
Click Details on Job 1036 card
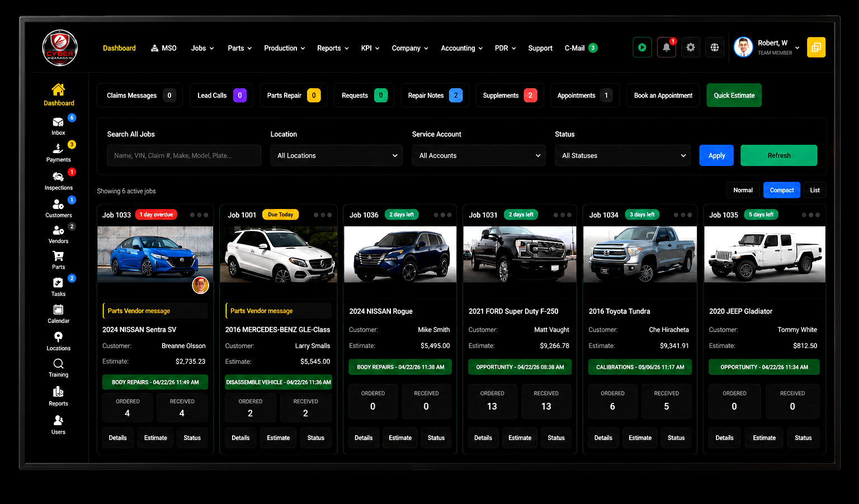(364, 438)
